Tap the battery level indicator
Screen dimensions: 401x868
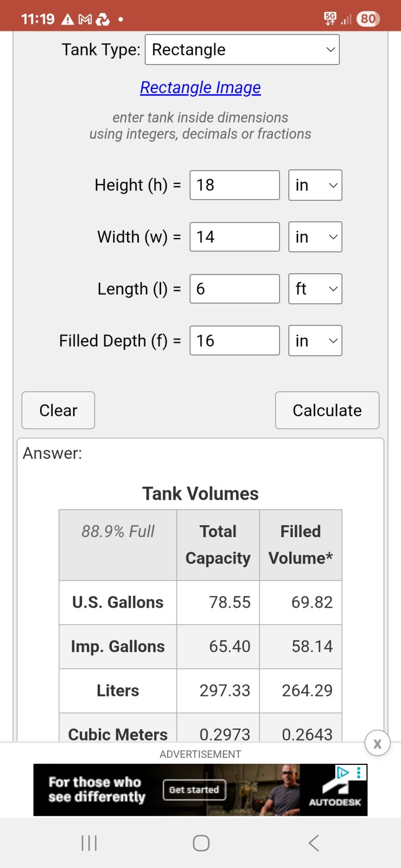(x=368, y=19)
